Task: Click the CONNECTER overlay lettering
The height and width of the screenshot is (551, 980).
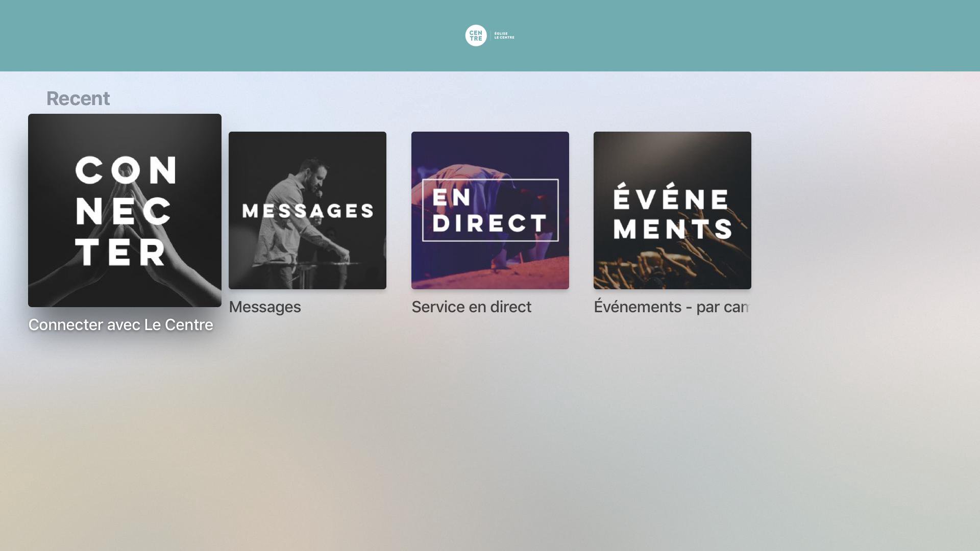Action: coord(125,212)
